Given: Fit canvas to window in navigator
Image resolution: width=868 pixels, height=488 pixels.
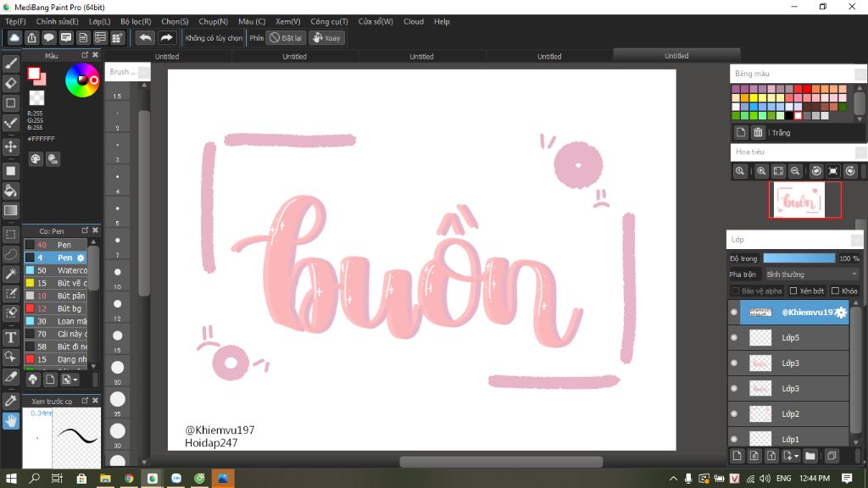Looking at the screenshot, I should click(x=778, y=171).
